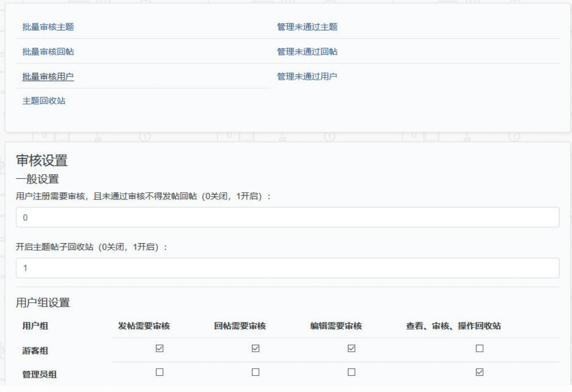Click the user registration audit input field

click(x=287, y=217)
